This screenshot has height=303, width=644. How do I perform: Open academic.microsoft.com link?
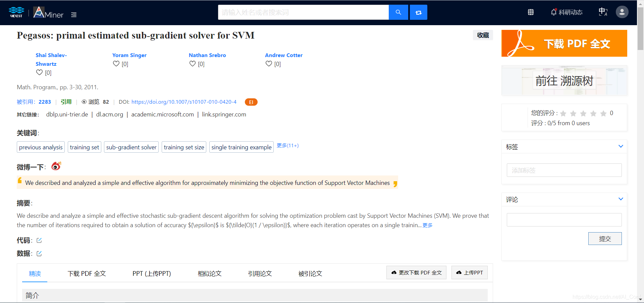coord(163,114)
